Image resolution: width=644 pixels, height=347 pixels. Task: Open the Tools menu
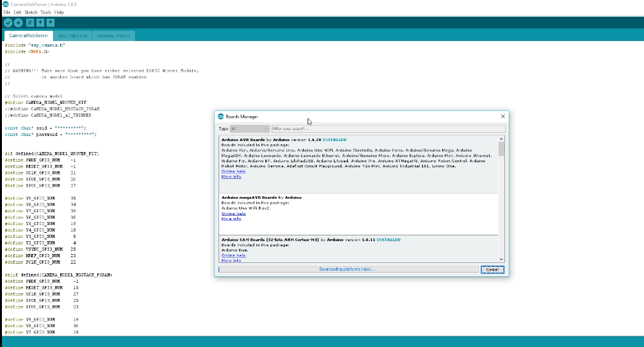pos(45,12)
